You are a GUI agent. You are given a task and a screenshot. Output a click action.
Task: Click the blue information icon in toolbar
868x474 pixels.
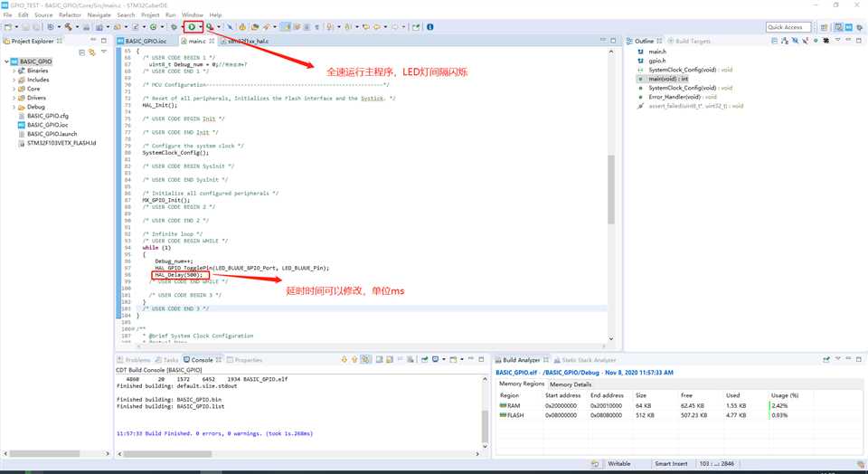(430, 26)
